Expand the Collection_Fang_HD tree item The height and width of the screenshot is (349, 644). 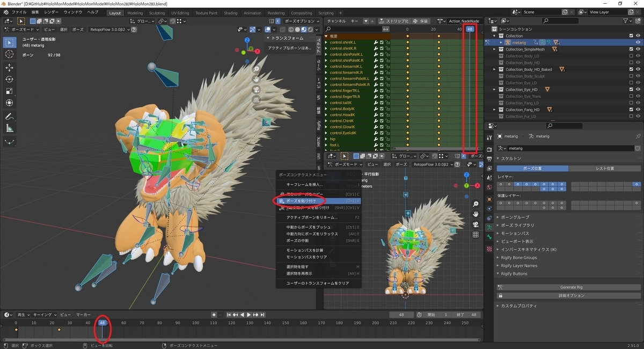495,110
